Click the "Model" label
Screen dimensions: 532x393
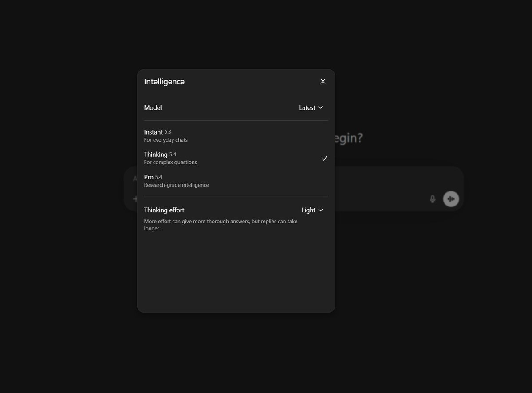pos(153,107)
